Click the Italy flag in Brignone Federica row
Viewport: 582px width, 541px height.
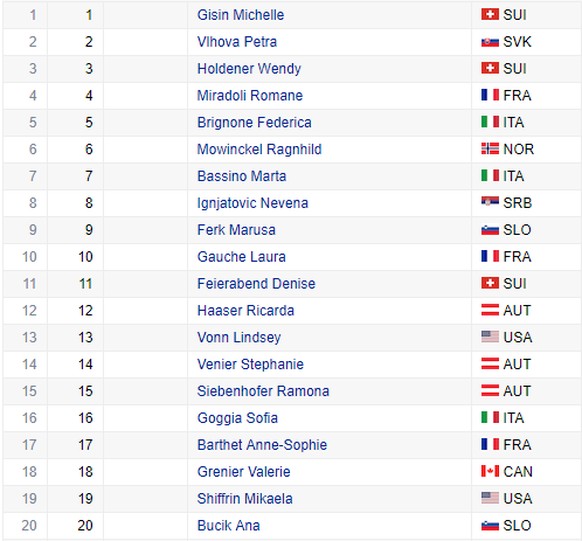coord(490,122)
